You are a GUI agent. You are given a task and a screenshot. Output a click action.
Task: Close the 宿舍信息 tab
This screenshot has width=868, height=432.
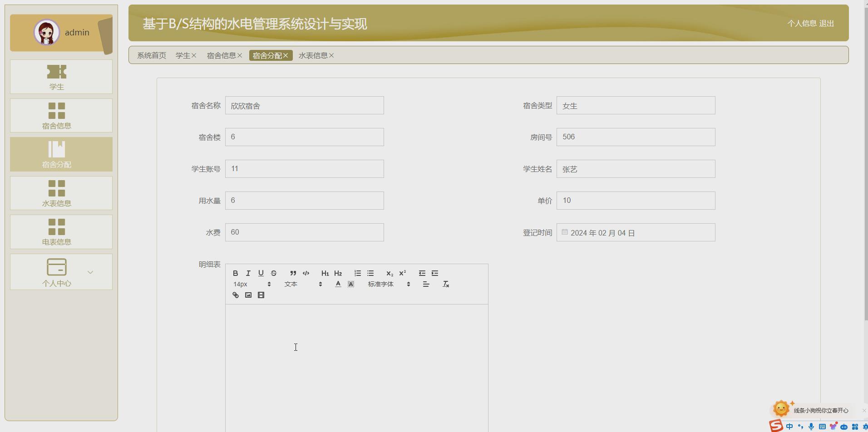click(240, 55)
